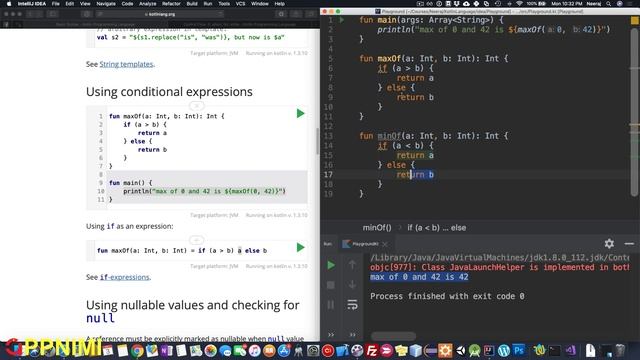
Task: Open Photoshop from the dock
Action: click(x=519, y=351)
